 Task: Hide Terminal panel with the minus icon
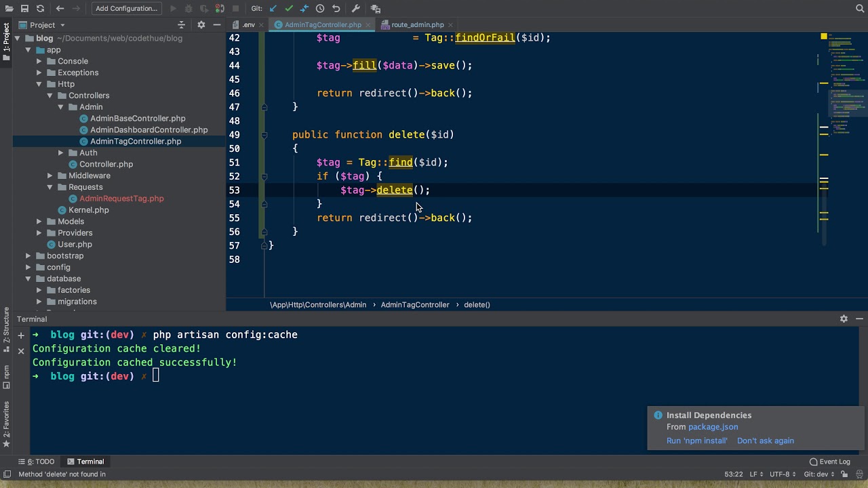coord(859,319)
